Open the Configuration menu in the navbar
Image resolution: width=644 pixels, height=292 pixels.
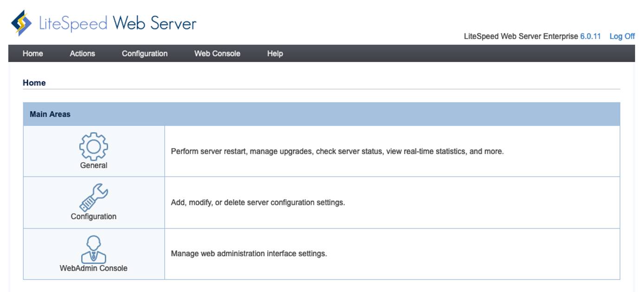coord(146,53)
